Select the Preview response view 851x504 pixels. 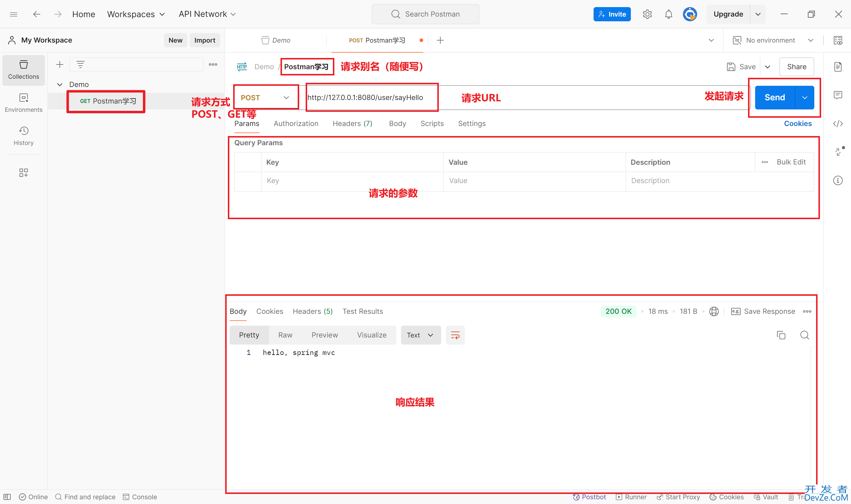pyautogui.click(x=324, y=335)
